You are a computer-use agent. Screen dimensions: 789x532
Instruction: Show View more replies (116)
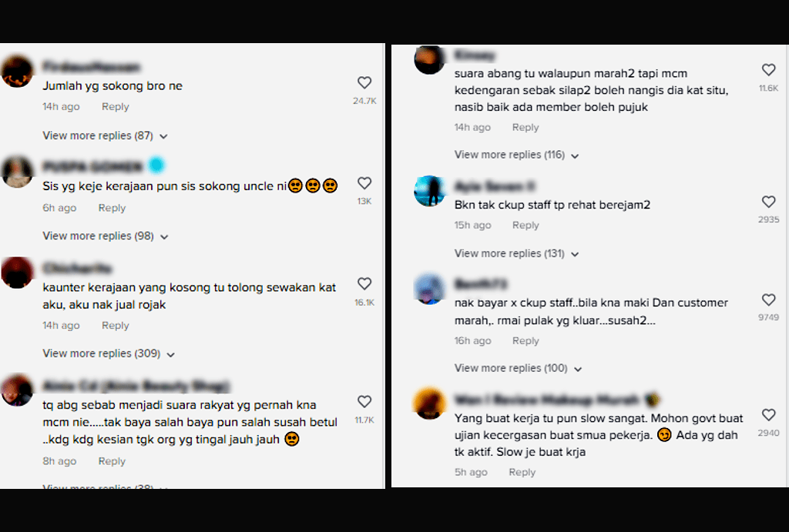517,155
